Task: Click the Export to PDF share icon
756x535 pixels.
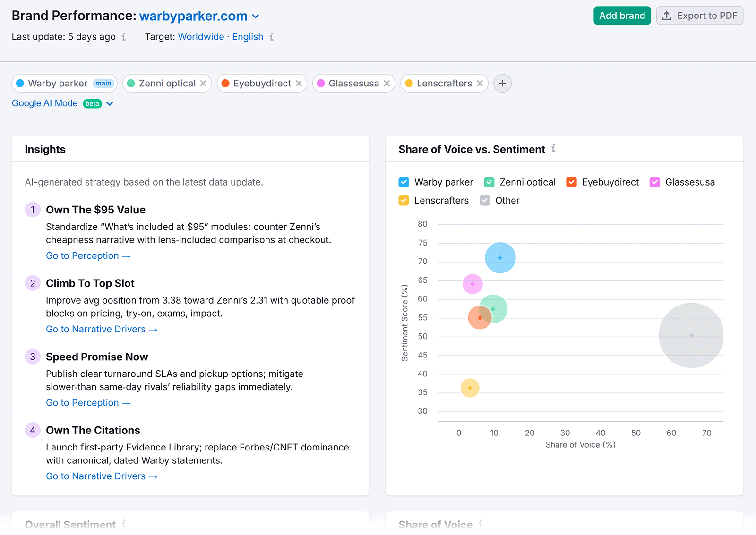Action: coord(668,15)
